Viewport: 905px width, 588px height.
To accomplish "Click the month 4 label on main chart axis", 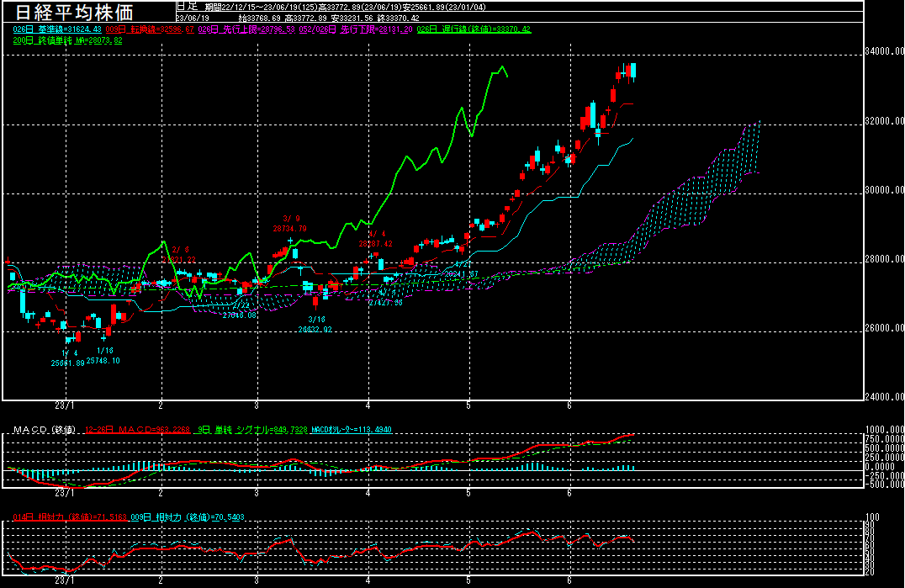I will click(x=368, y=405).
